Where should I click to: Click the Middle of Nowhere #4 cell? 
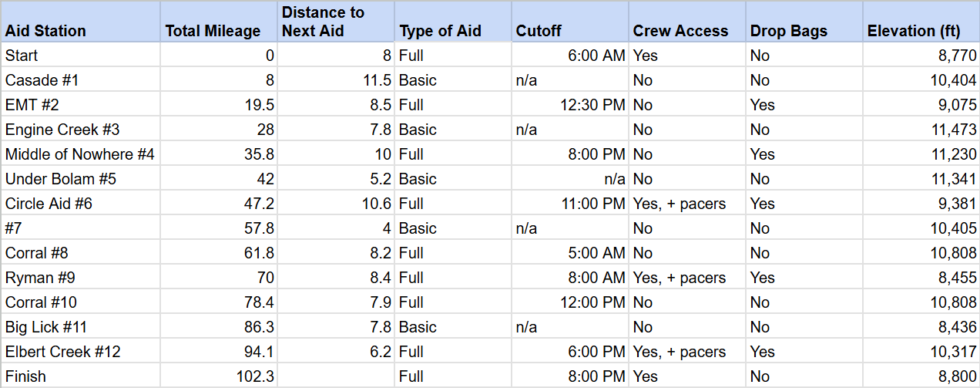(79, 154)
